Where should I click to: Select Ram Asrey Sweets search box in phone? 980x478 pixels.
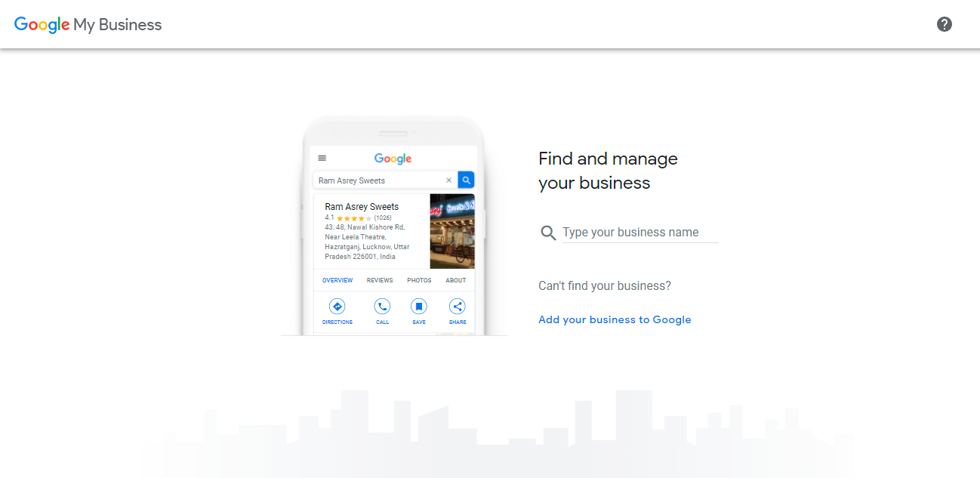(384, 180)
